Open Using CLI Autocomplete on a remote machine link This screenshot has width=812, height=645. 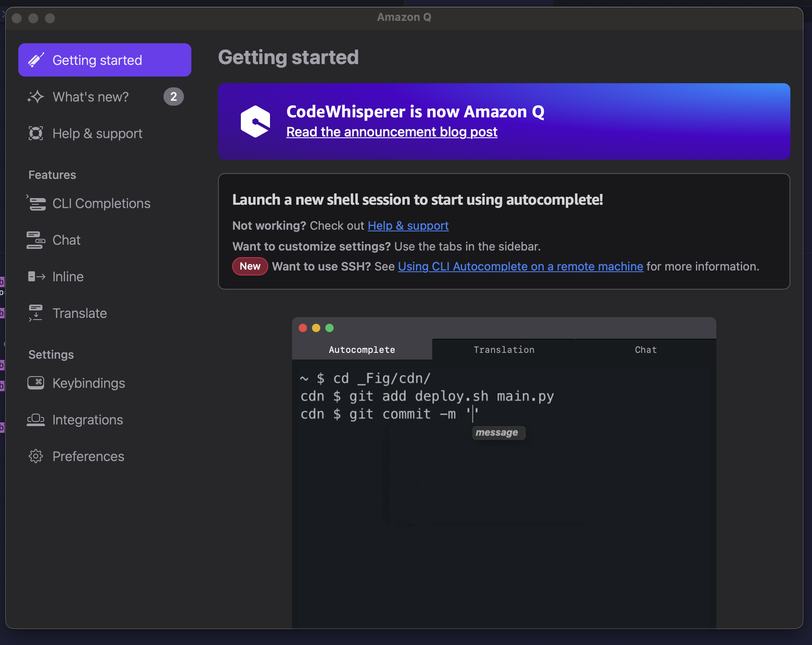pyautogui.click(x=520, y=266)
